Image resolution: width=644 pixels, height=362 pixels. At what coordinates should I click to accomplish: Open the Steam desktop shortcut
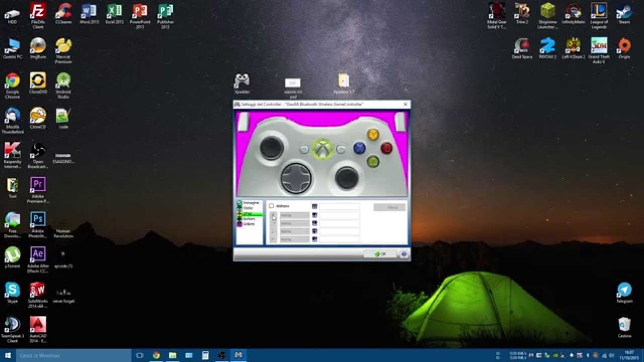tap(624, 14)
